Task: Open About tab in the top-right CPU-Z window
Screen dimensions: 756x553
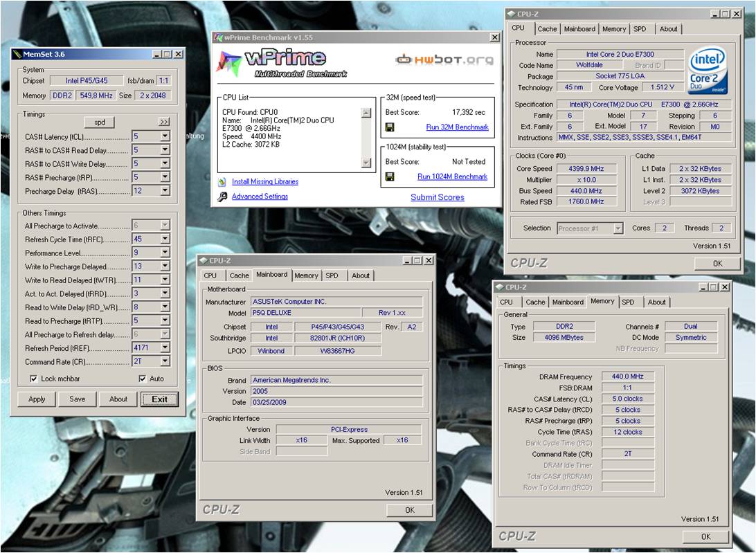Action: (668, 29)
